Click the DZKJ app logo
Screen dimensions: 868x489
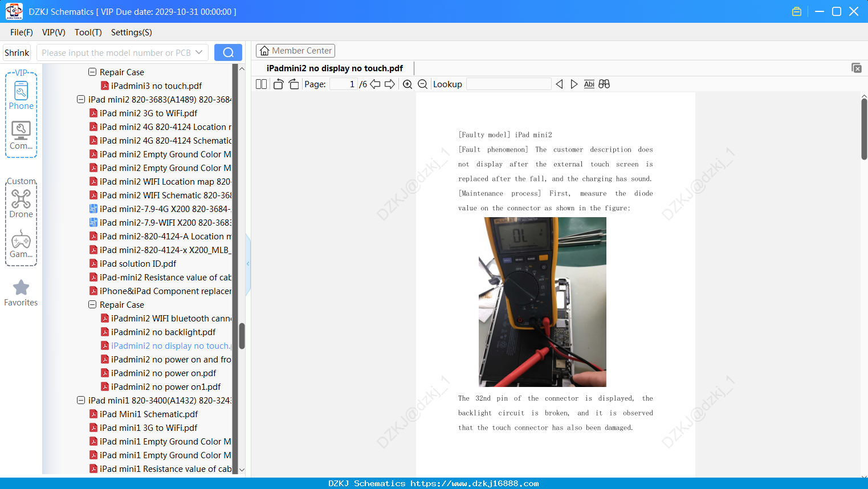(14, 11)
